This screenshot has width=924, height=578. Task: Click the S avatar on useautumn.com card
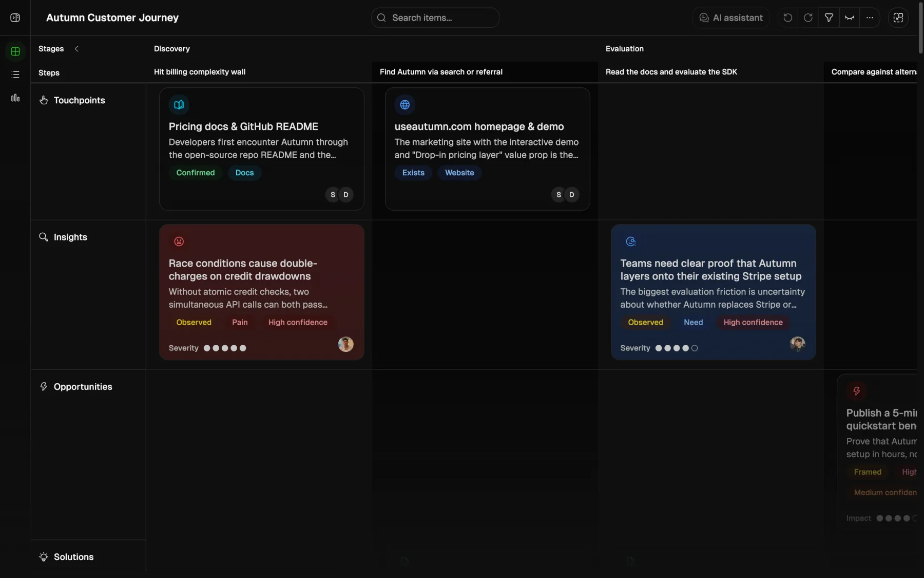[x=559, y=195]
